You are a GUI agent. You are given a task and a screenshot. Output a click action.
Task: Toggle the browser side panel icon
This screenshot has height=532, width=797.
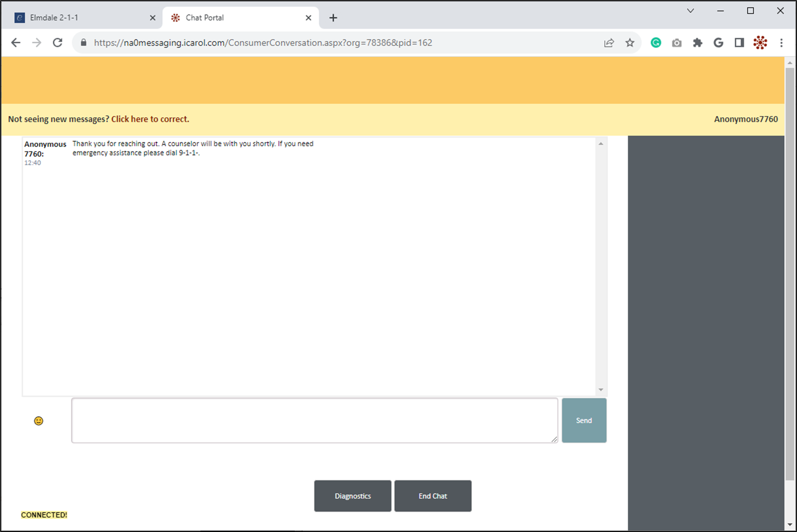point(739,43)
